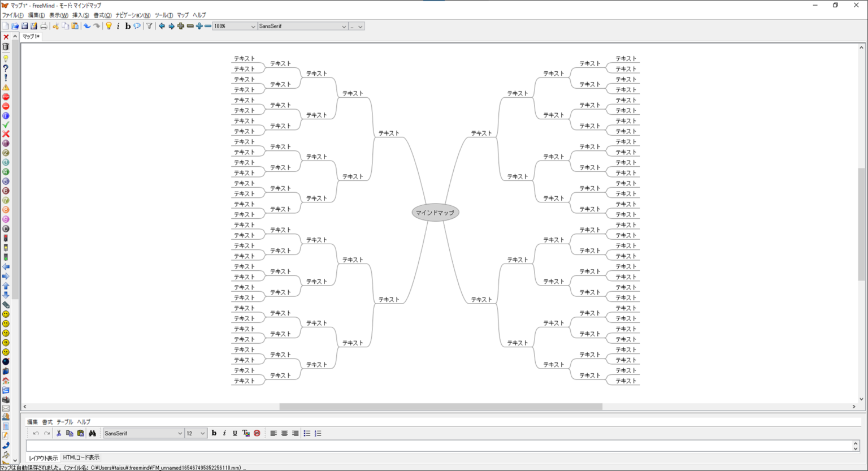Apply the italic node format icon

click(x=118, y=25)
